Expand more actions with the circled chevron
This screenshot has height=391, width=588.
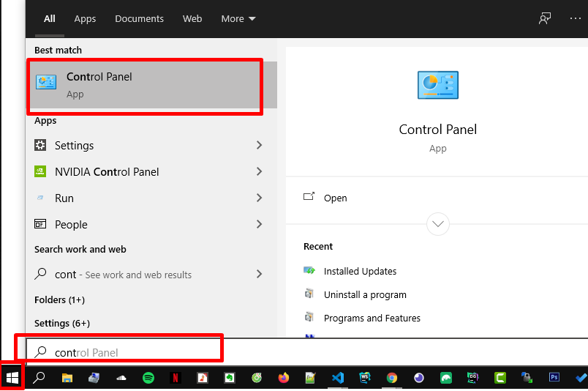pos(438,224)
